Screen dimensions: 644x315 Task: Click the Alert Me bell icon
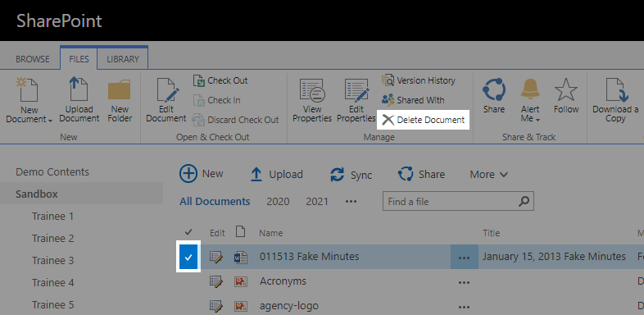coord(530,89)
